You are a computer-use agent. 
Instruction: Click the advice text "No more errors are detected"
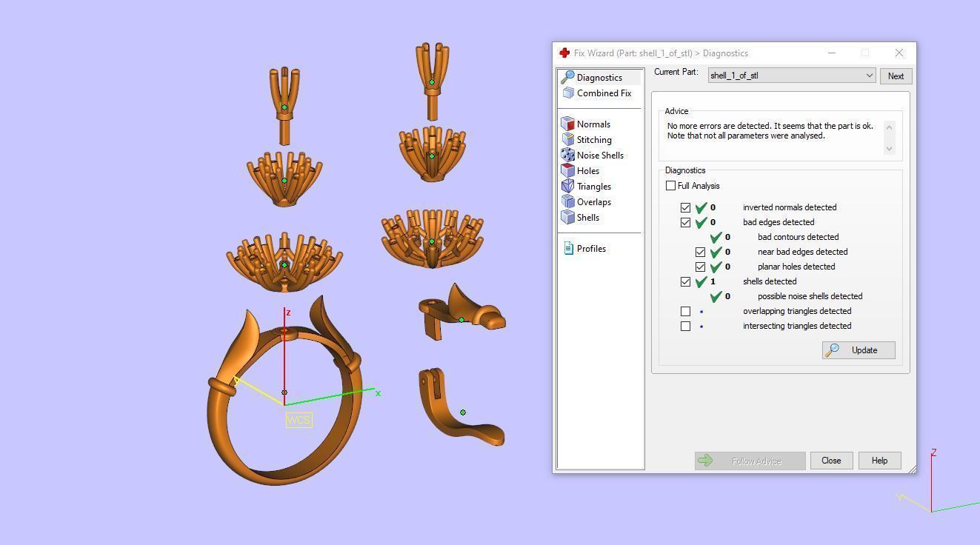pyautogui.click(x=719, y=126)
